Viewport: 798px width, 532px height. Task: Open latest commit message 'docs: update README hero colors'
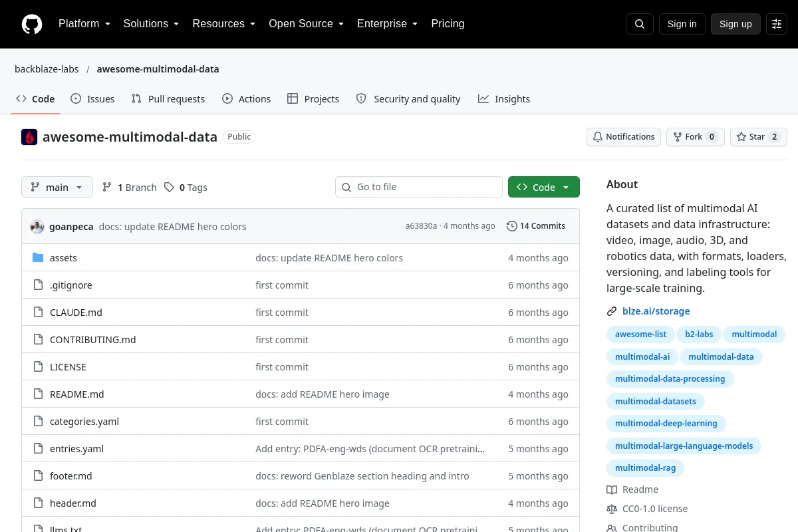(173, 227)
